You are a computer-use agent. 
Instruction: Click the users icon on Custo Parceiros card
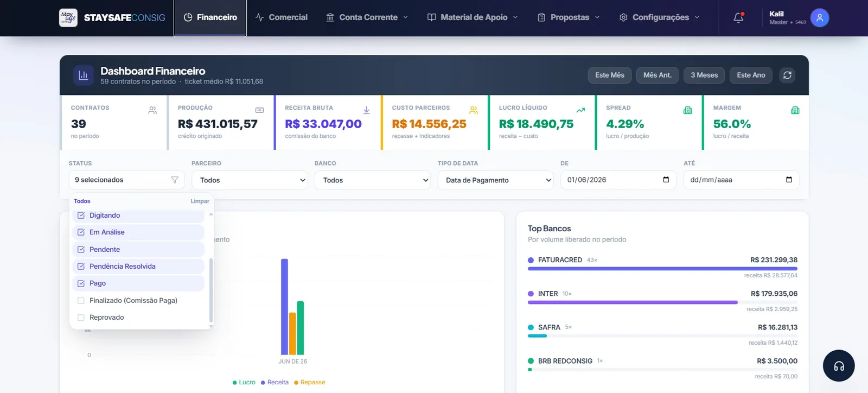coord(474,110)
